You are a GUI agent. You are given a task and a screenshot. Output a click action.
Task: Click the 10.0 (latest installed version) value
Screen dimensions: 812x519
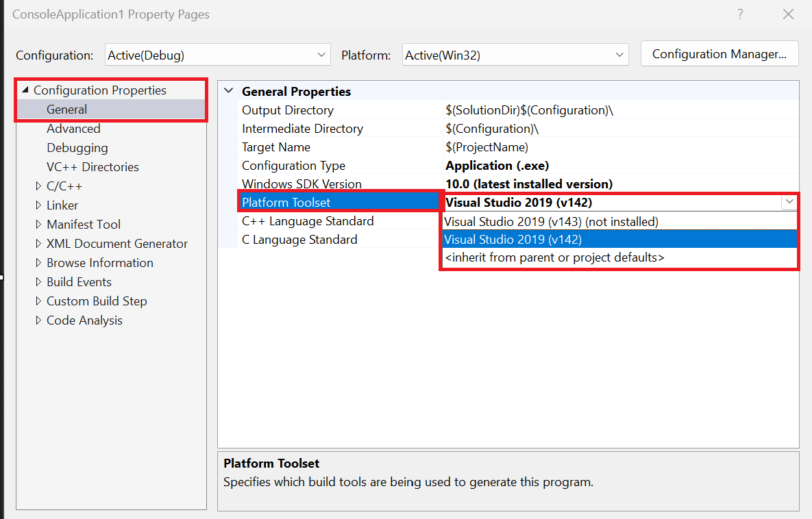tap(529, 183)
